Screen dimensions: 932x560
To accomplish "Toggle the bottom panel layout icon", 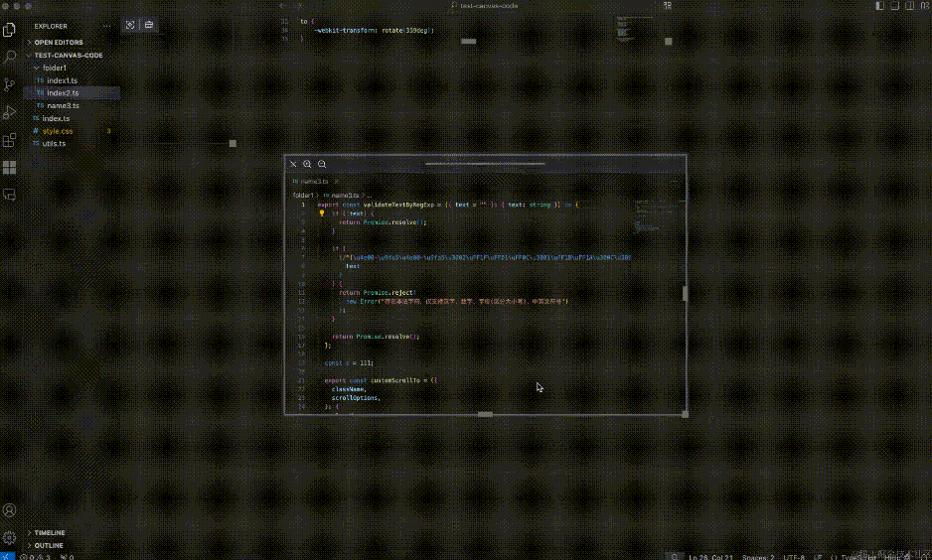I will 894,5.
